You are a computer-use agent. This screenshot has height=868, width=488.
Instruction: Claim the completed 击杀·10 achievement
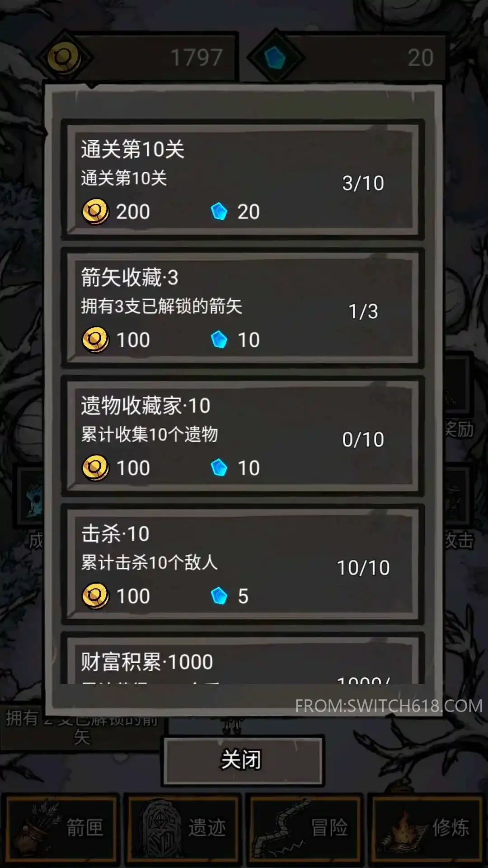[243, 564]
